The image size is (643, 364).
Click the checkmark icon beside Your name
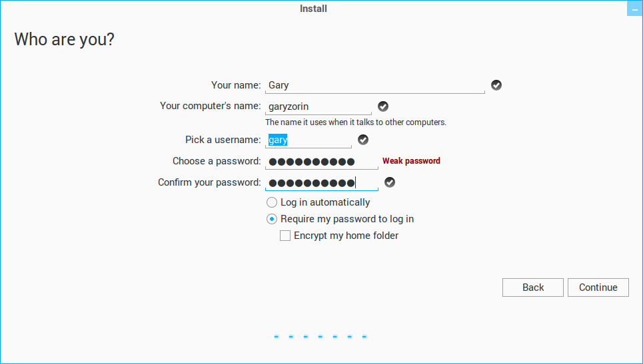[x=496, y=85]
